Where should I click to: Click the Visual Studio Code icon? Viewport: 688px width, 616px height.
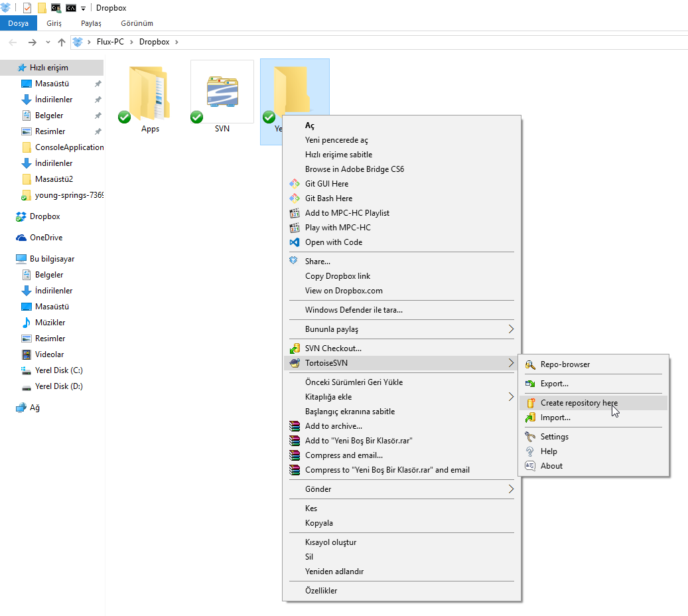click(295, 242)
